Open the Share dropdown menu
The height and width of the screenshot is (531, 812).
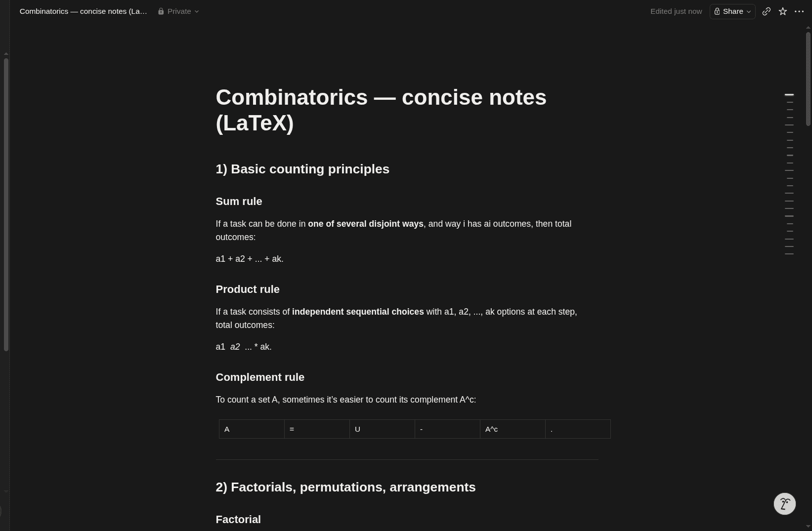[x=732, y=11]
